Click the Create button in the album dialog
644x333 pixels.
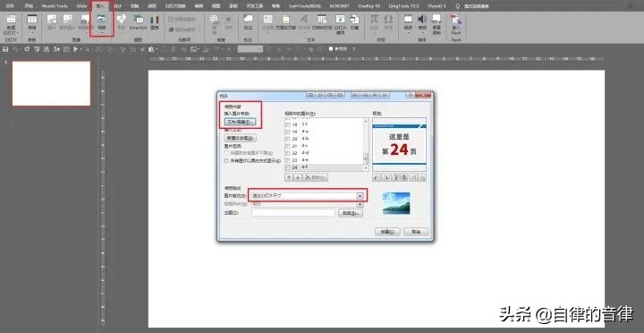[x=387, y=232]
